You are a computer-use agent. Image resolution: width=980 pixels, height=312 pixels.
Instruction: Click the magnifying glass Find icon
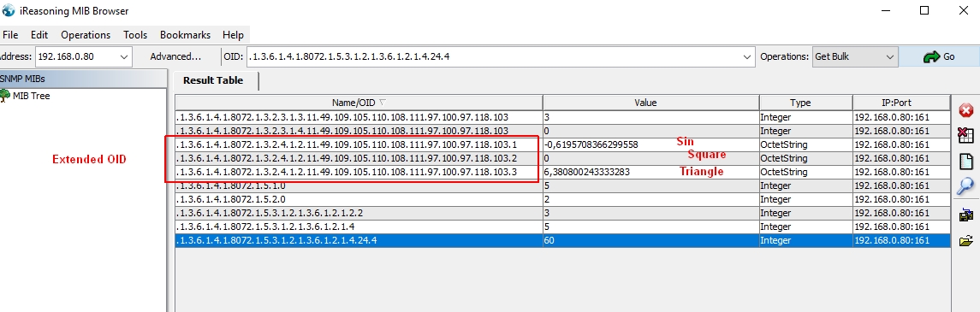966,186
